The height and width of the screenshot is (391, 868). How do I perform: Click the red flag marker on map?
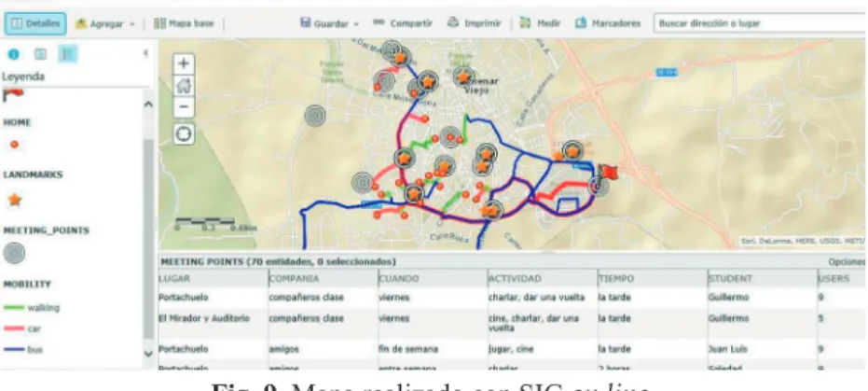click(609, 172)
